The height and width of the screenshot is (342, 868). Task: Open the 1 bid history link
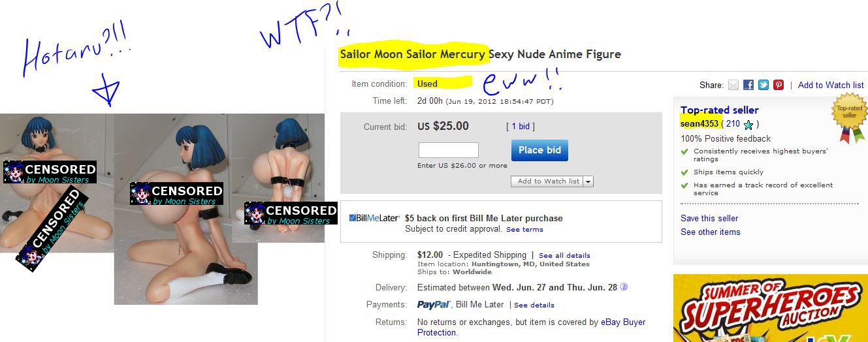tap(523, 127)
